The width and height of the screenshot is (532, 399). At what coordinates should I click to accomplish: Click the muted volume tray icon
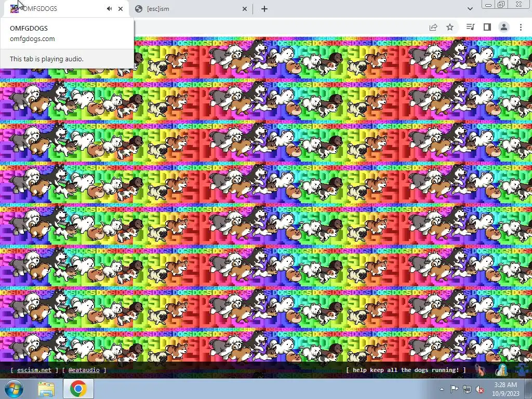tap(480, 390)
